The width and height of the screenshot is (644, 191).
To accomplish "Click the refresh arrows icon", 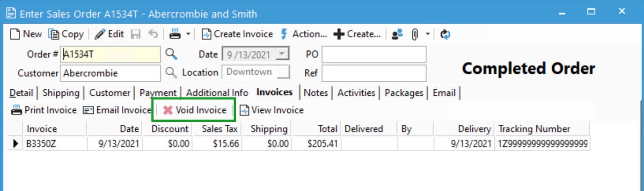I will (x=445, y=34).
